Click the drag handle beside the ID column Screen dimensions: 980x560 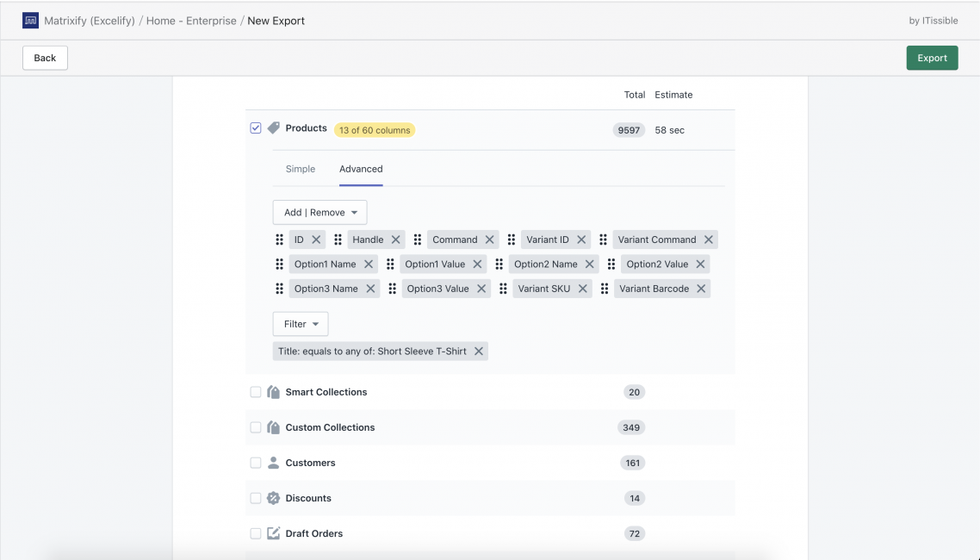(279, 239)
